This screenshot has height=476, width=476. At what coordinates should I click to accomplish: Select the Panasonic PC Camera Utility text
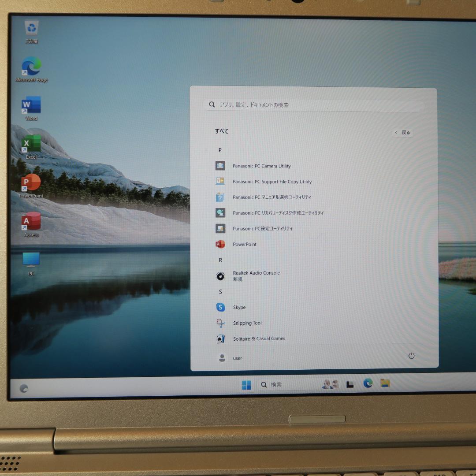(x=262, y=166)
